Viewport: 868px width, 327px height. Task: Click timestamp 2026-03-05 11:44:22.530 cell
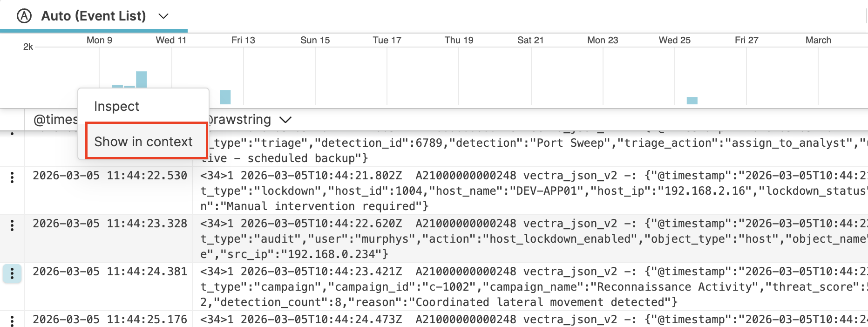click(x=110, y=176)
